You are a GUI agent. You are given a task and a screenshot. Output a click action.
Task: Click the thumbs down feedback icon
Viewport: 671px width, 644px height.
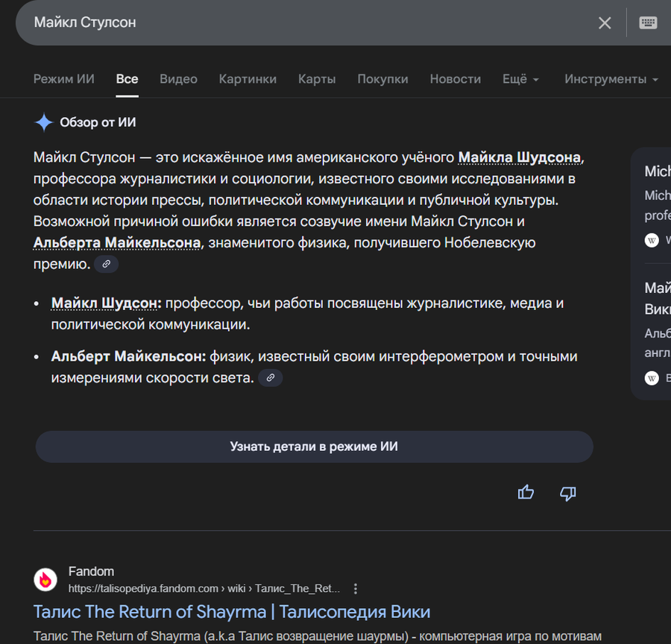pyautogui.click(x=568, y=493)
